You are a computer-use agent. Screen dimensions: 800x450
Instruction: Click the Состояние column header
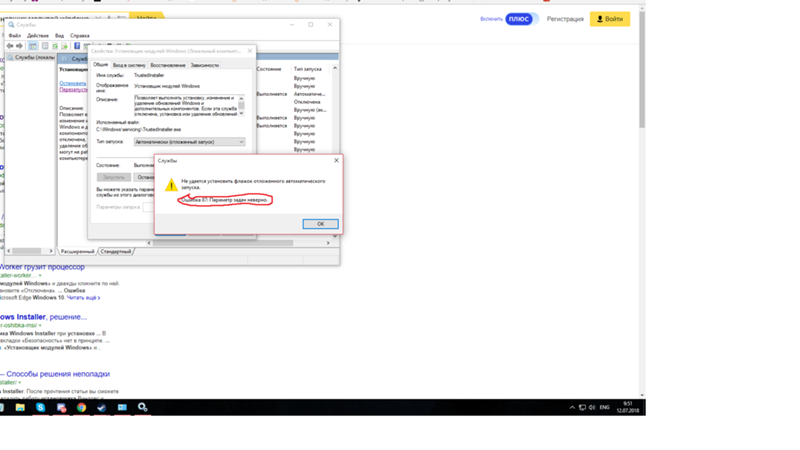tap(269, 69)
